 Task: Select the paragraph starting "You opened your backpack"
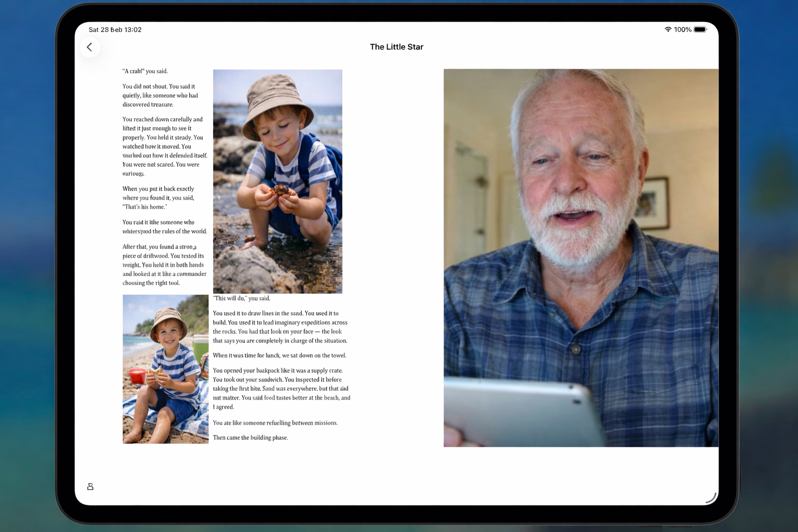[281, 389]
